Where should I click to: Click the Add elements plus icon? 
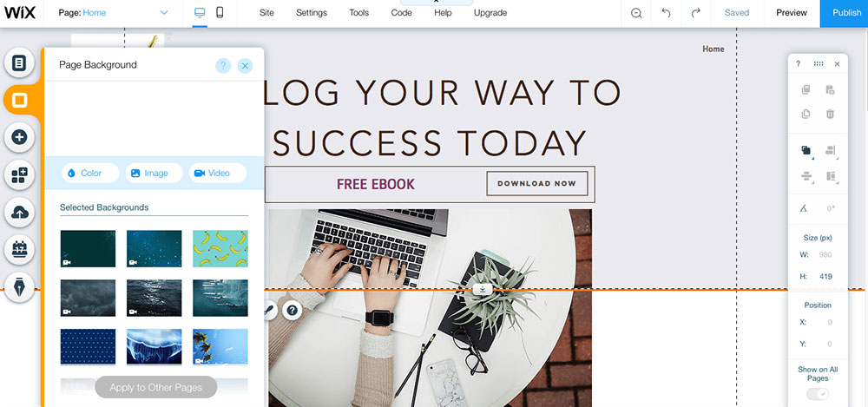point(19,137)
